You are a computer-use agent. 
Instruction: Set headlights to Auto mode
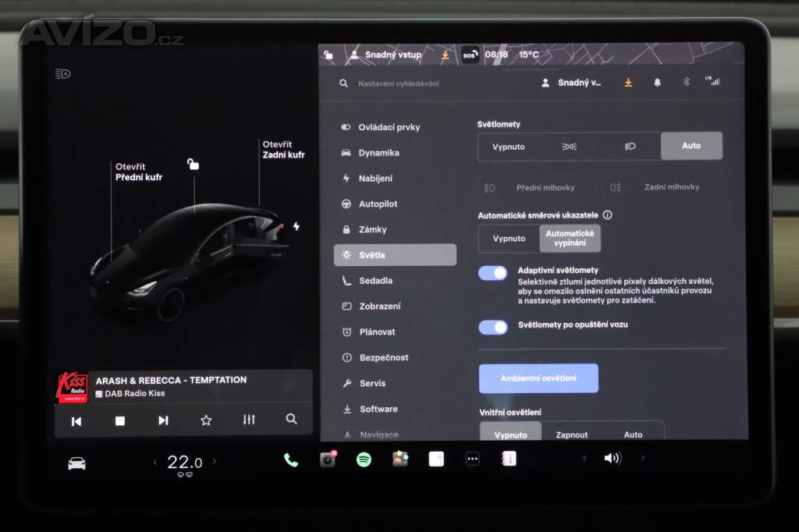pyautogui.click(x=691, y=146)
